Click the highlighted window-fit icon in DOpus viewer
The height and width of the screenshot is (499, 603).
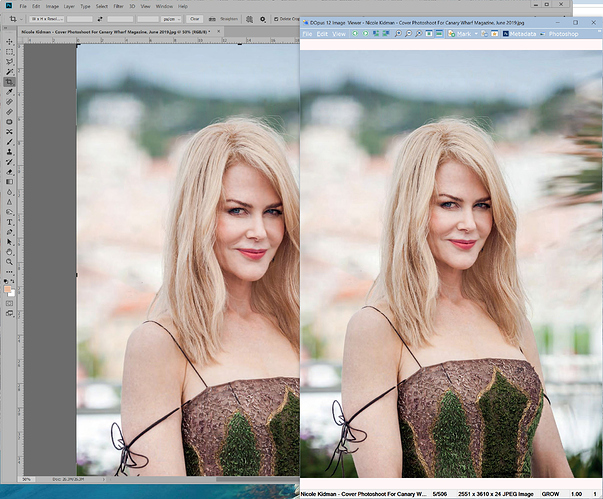(439, 34)
